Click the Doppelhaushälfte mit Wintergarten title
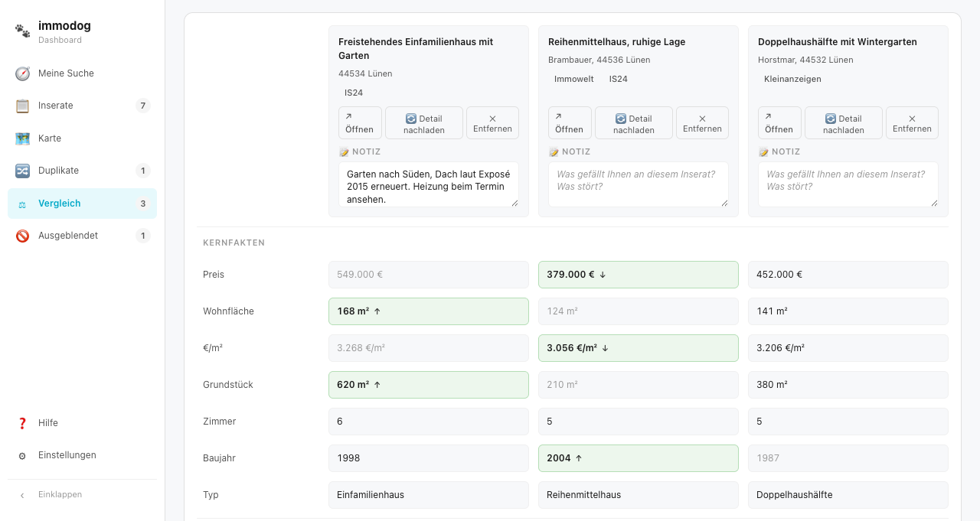This screenshot has height=521, width=980. coord(838,42)
